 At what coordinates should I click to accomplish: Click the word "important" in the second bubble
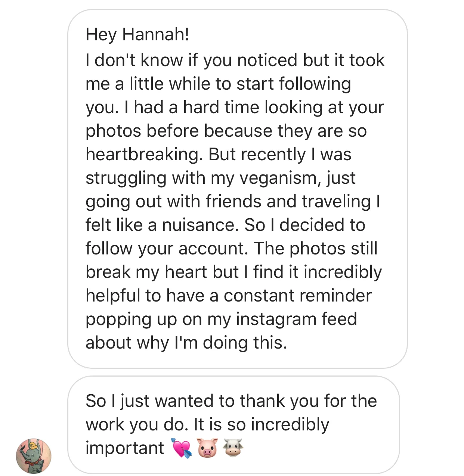point(125,448)
